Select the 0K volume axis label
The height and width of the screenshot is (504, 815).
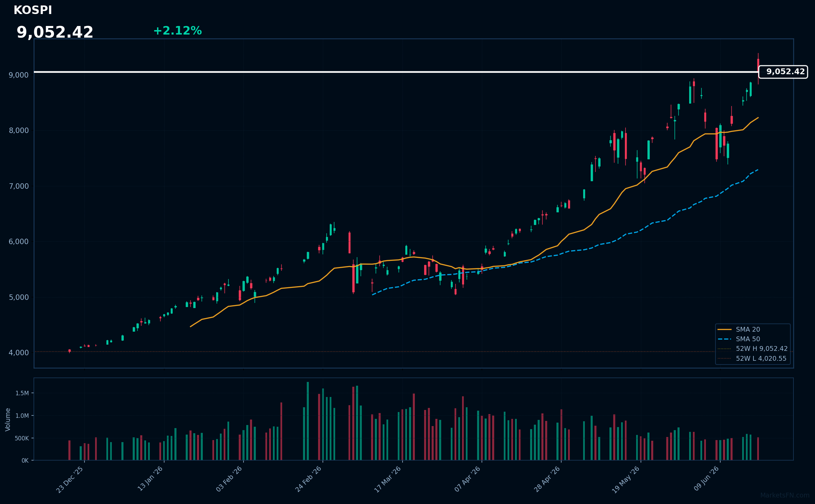pos(25,461)
